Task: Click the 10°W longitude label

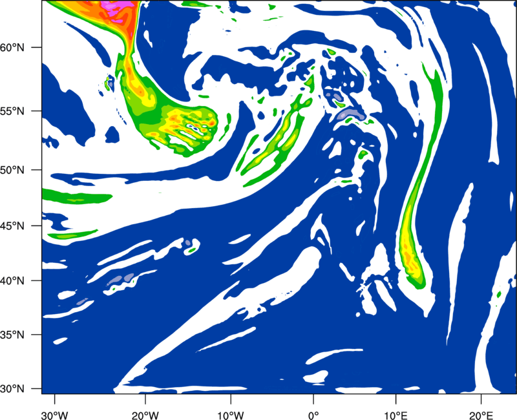Action: click(231, 415)
